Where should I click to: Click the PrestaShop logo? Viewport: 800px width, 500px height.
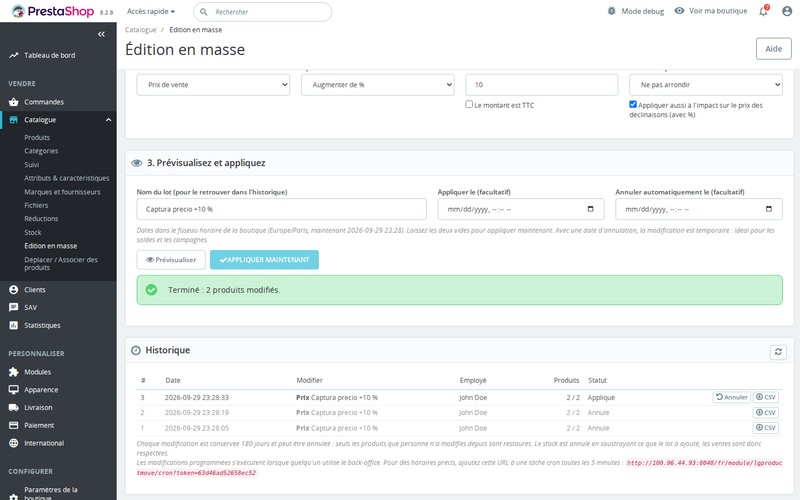point(53,11)
